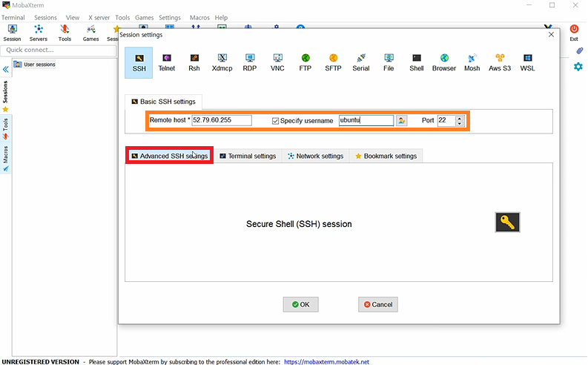Screen dimensions: 588x365
Task: Choose the RDP session type
Action: 250,62
